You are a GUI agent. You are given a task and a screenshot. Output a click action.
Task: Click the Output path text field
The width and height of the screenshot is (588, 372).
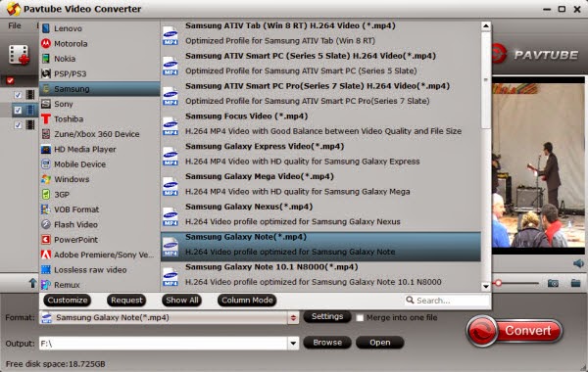point(164,344)
